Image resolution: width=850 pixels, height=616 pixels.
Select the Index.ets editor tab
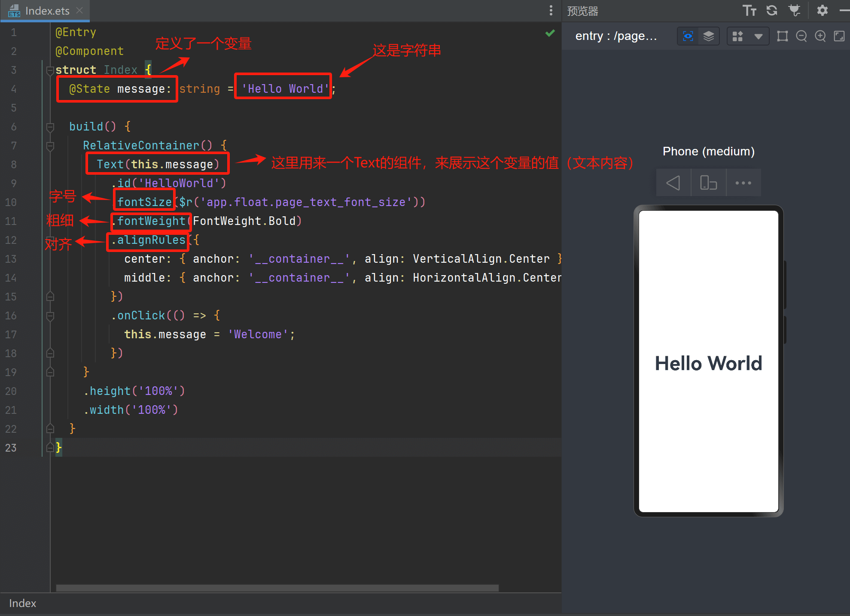tap(46, 11)
